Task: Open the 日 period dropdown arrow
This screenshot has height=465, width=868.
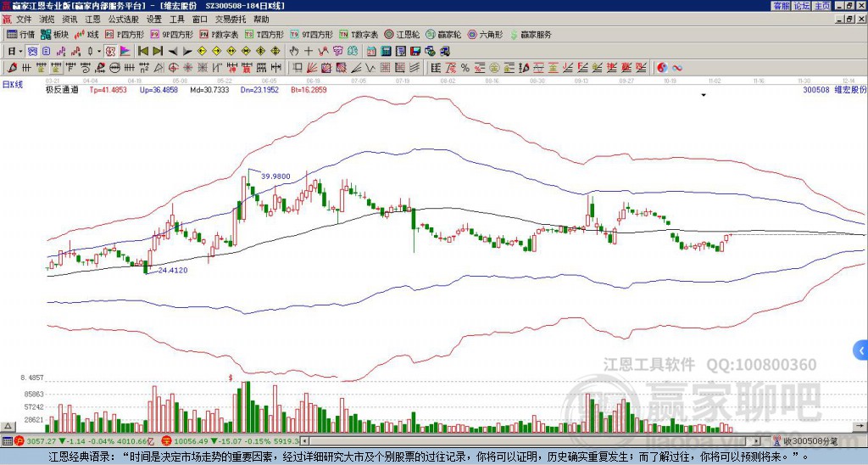Action: 20,51
